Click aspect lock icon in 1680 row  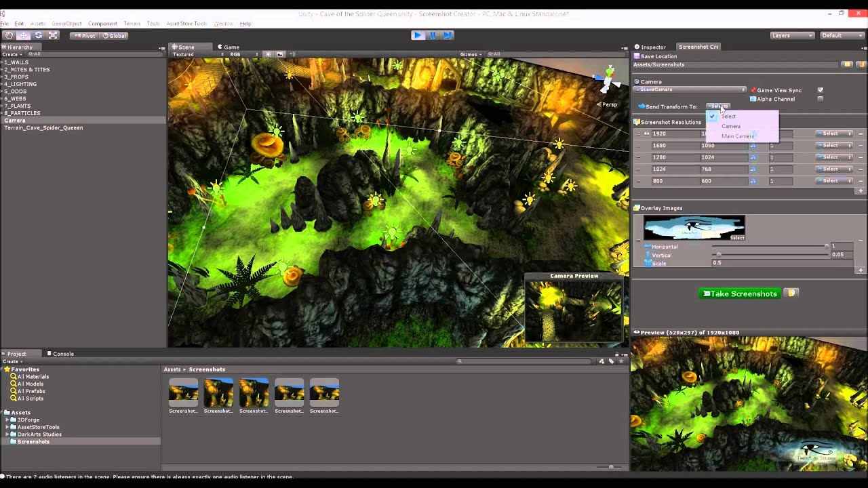tap(753, 146)
